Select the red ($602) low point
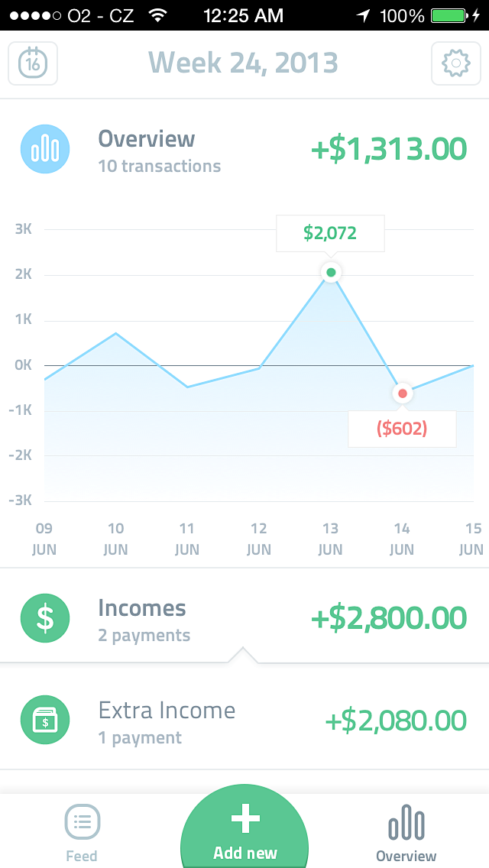The width and height of the screenshot is (489, 868). (x=403, y=394)
